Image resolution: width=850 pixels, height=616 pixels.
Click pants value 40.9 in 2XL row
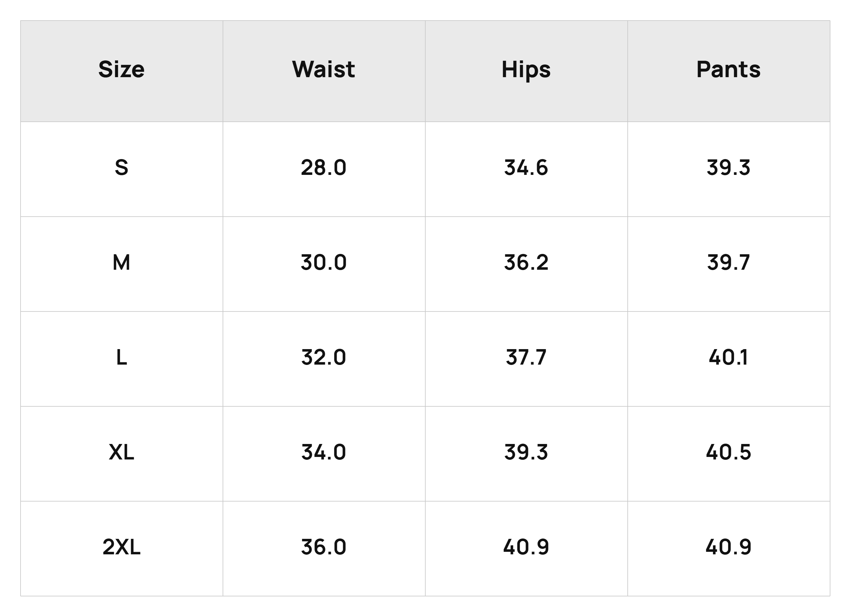click(729, 547)
